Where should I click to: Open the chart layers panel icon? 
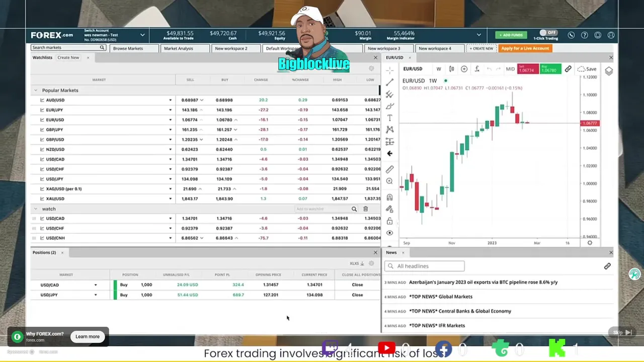tap(609, 71)
